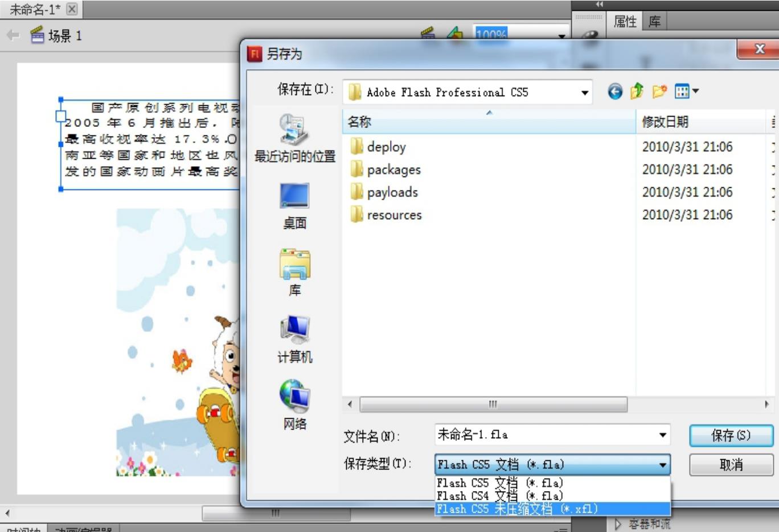This screenshot has height=532, width=779.
Task: Select the packages folder icon
Action: 357,170
